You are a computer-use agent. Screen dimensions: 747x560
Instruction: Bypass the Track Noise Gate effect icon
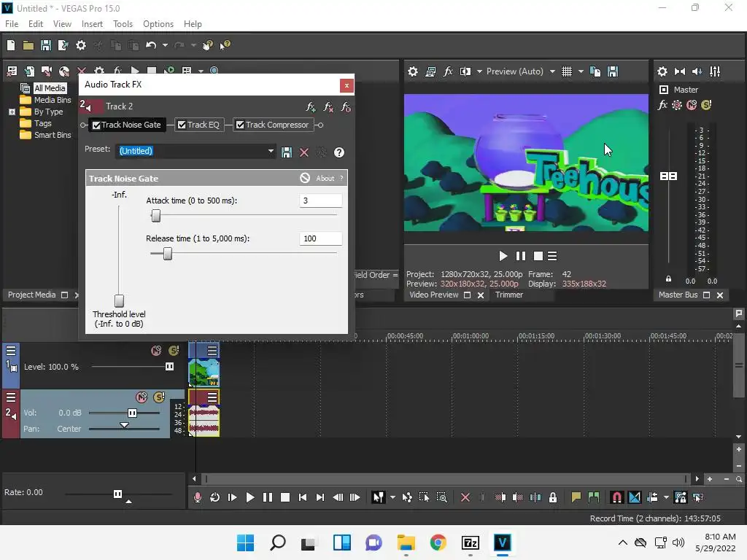click(x=305, y=178)
